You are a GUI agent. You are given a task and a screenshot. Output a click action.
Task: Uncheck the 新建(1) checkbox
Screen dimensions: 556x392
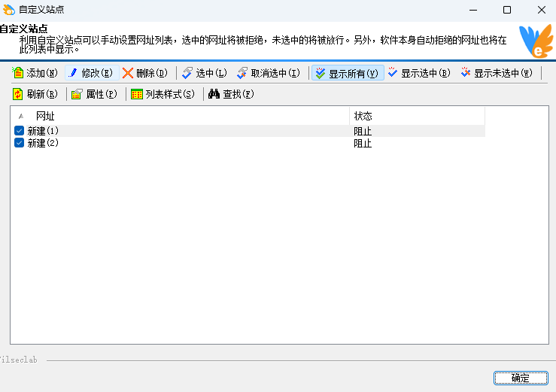click(x=19, y=131)
